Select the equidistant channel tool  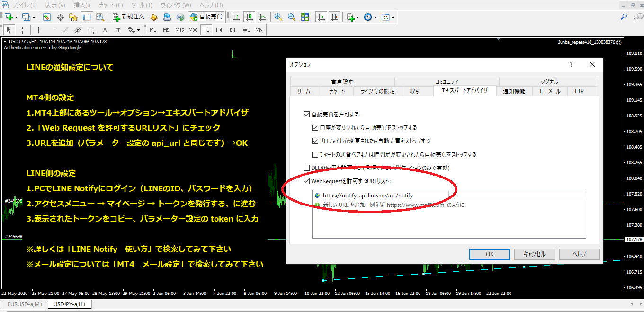79,30
